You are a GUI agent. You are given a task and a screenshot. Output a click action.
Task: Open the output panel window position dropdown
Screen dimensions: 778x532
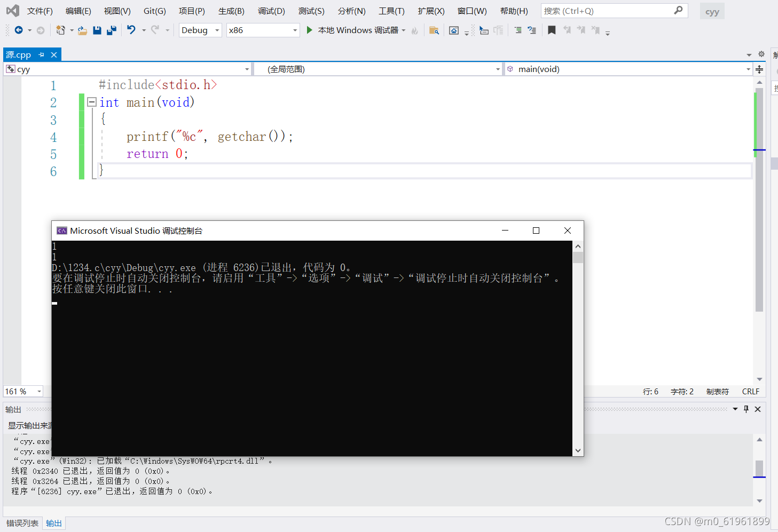pos(735,409)
